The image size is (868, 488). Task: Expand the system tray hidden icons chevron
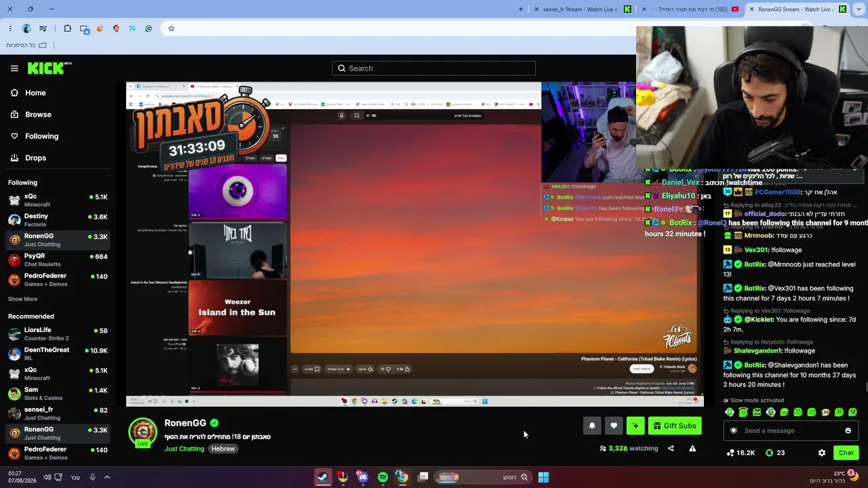coord(106,477)
